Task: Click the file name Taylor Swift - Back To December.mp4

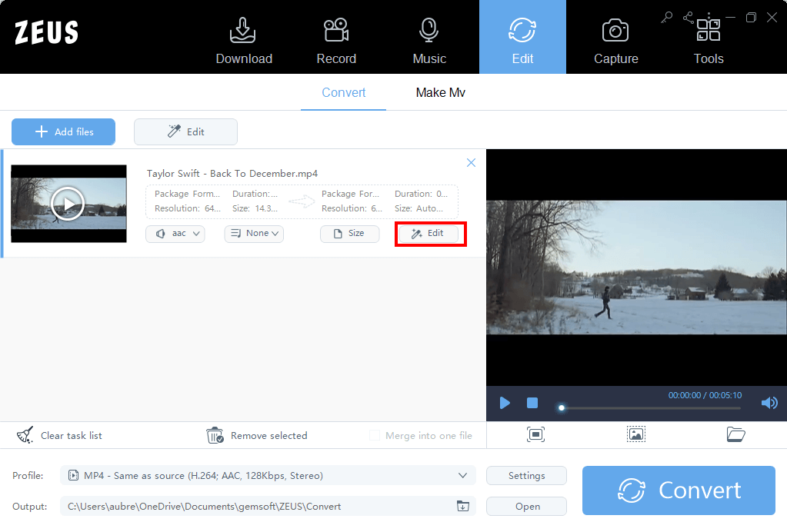Action: (x=232, y=174)
